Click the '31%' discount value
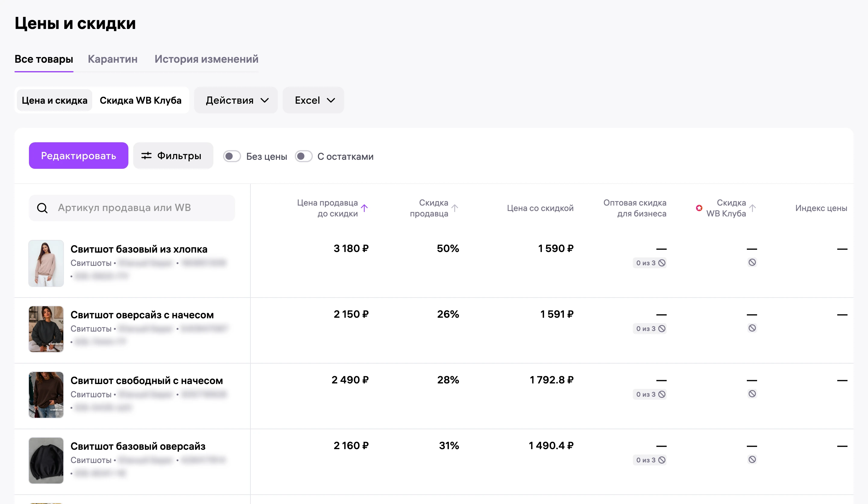This screenshot has height=504, width=868. pos(449,446)
